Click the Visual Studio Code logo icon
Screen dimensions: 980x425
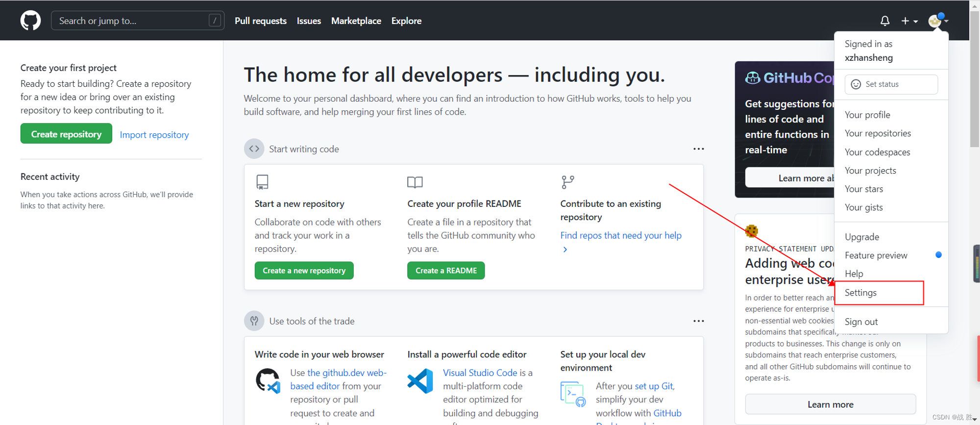point(420,381)
